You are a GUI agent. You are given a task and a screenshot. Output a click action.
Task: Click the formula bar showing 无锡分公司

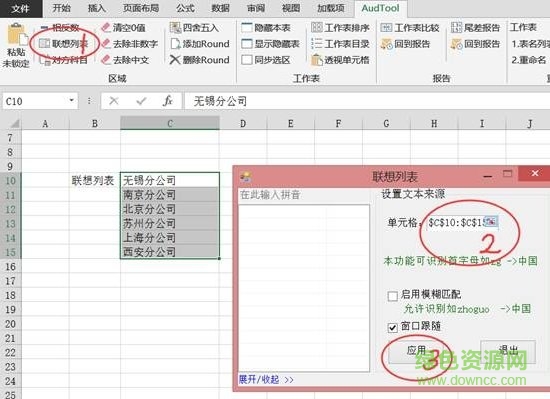point(367,101)
